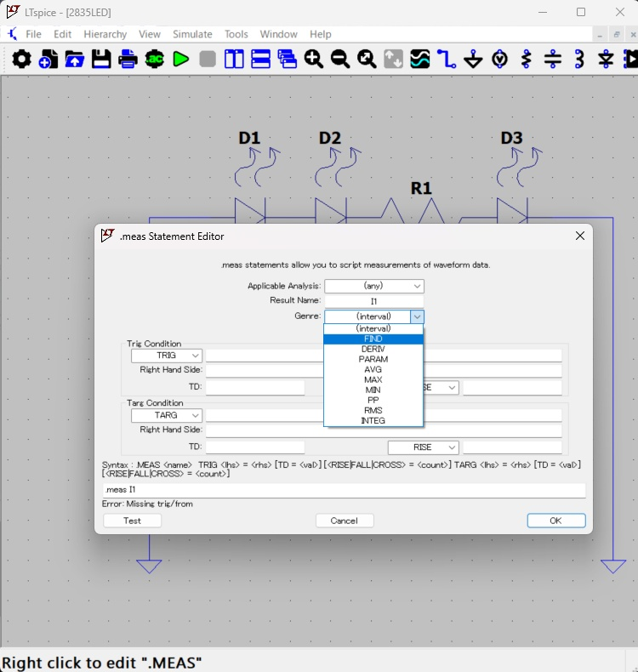Choose MIN from the Genre list
The image size is (638, 672).
click(x=373, y=390)
